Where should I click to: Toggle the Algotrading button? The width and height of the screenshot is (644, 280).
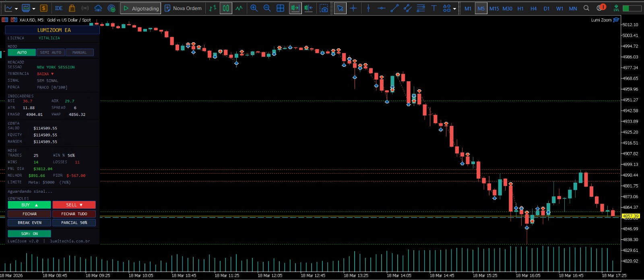pos(140,8)
